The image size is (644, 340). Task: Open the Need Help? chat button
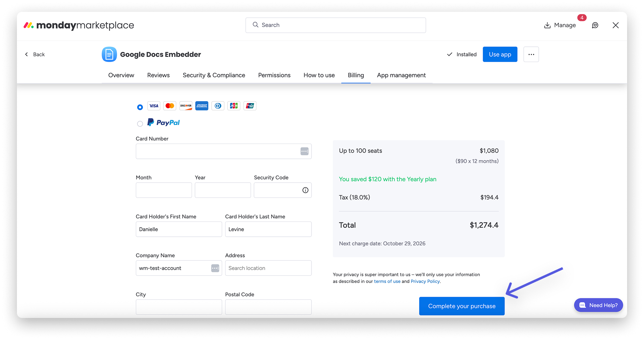[598, 305]
